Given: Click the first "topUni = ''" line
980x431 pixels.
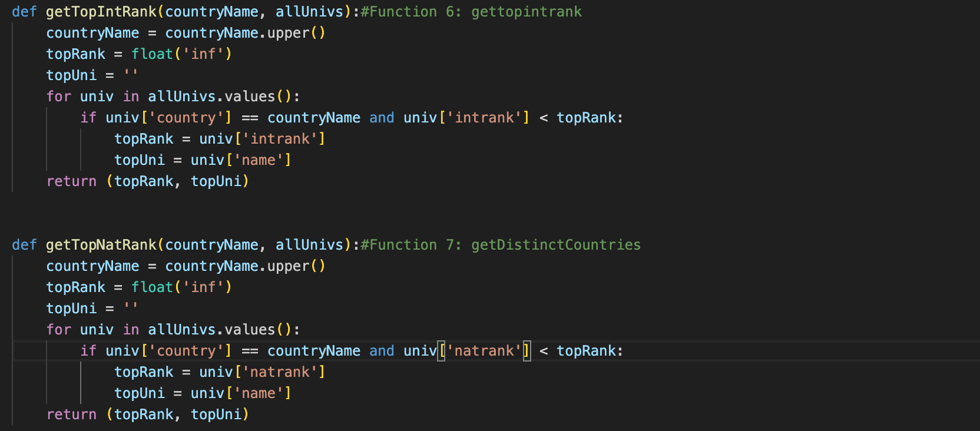Looking at the screenshot, I should pos(92,75).
